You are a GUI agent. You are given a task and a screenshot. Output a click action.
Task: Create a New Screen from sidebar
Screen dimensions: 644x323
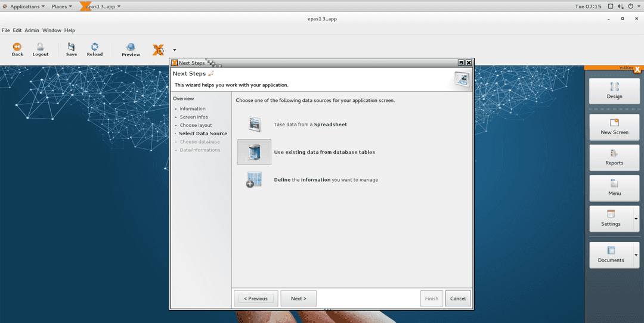coord(614,126)
